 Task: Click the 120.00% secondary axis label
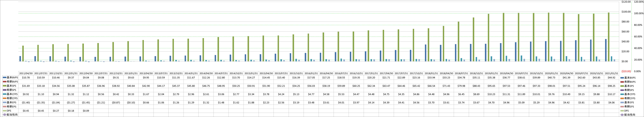pyautogui.click(x=639, y=2)
